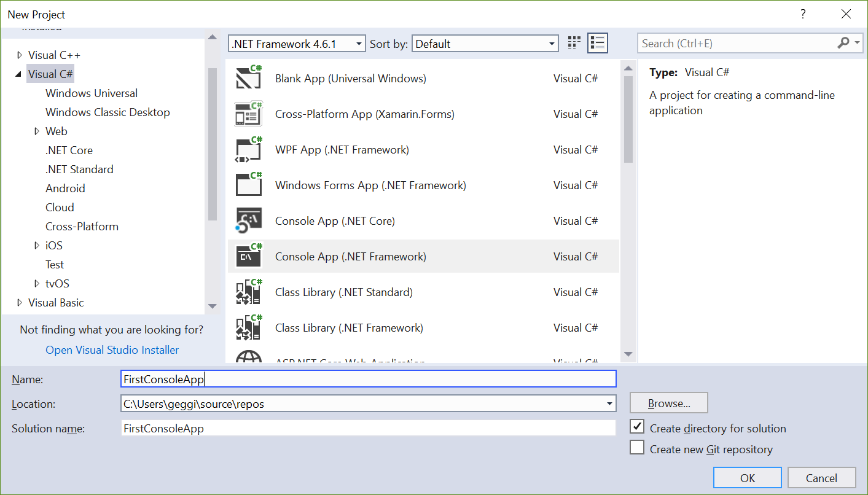Viewport: 868px width, 495px height.
Task: Select Windows Classic Desktop category
Action: 108,112
